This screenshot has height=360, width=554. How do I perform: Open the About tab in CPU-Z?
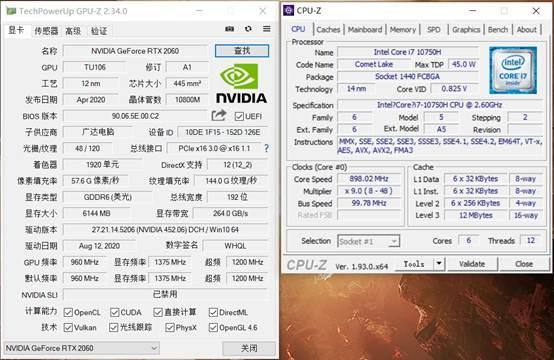pyautogui.click(x=526, y=30)
